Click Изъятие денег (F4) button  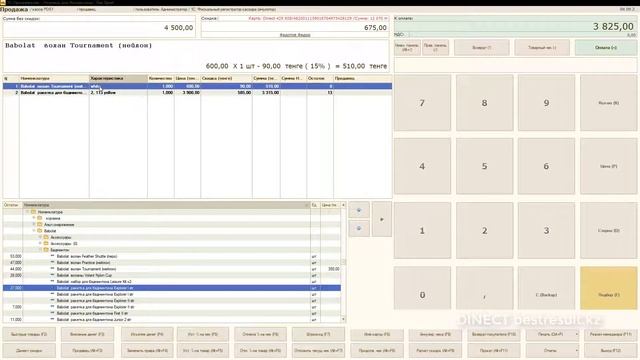tap(147, 334)
